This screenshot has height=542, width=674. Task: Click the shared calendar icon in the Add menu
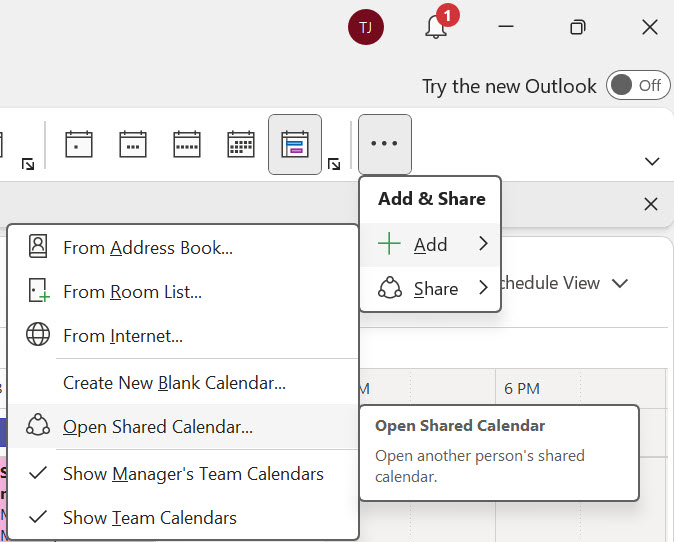click(x=38, y=426)
